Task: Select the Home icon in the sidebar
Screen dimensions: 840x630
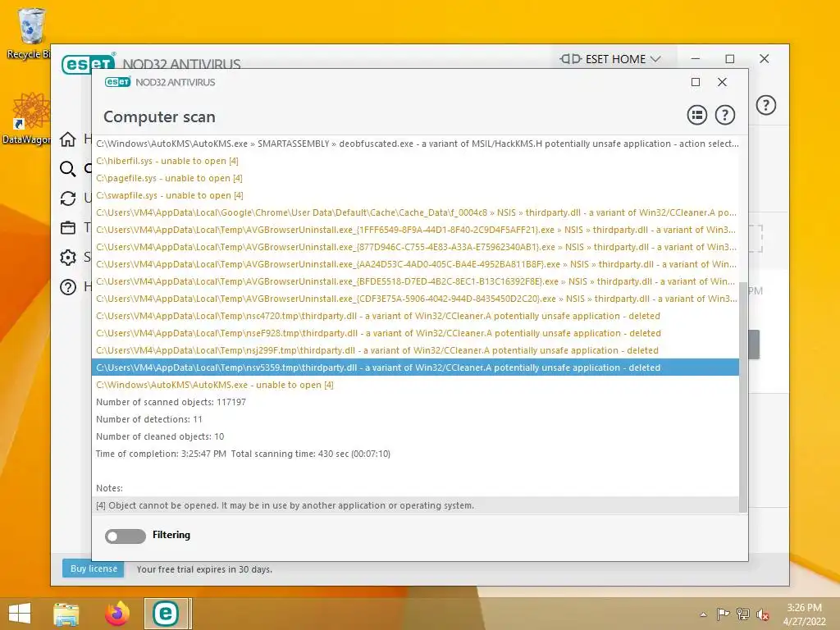Action: click(x=68, y=139)
